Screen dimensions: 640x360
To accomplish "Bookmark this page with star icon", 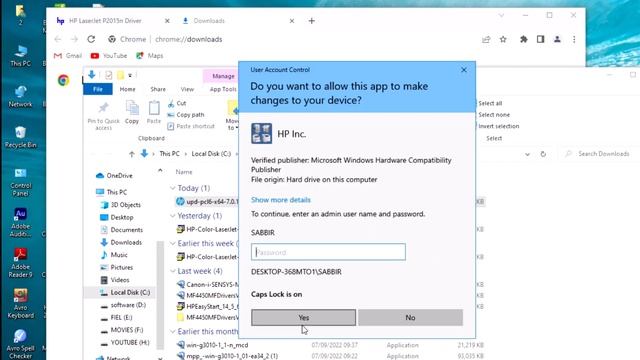I will click(503, 39).
